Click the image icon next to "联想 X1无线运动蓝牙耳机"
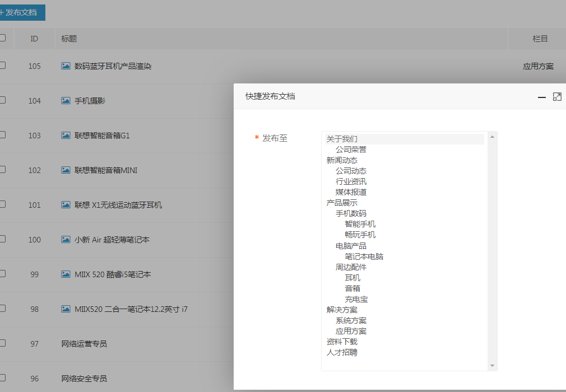This screenshot has height=392, width=566. point(65,204)
